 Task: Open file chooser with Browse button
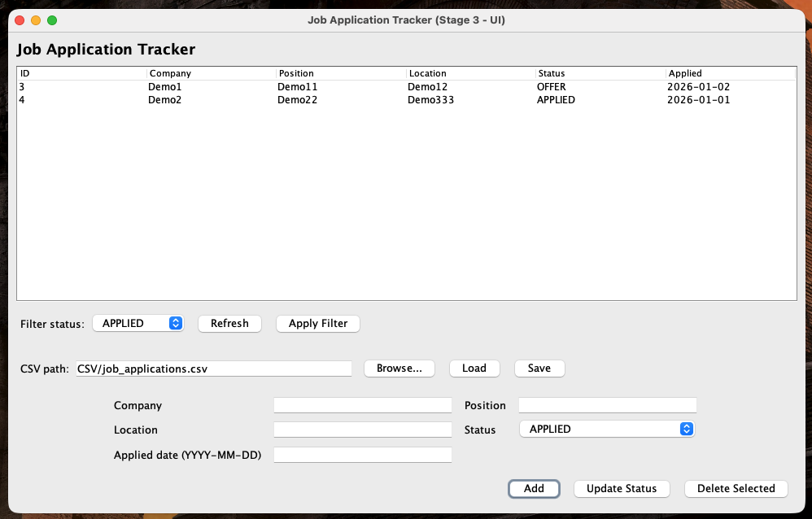399,369
